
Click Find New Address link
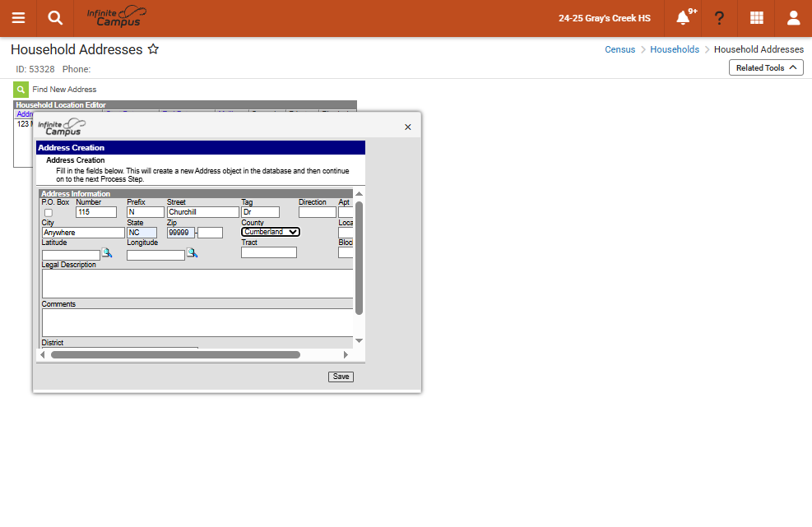pos(64,90)
